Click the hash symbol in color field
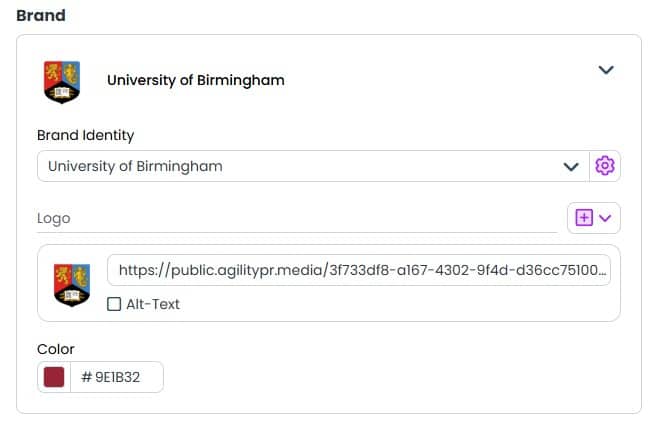This screenshot has width=663, height=435. [x=86, y=377]
